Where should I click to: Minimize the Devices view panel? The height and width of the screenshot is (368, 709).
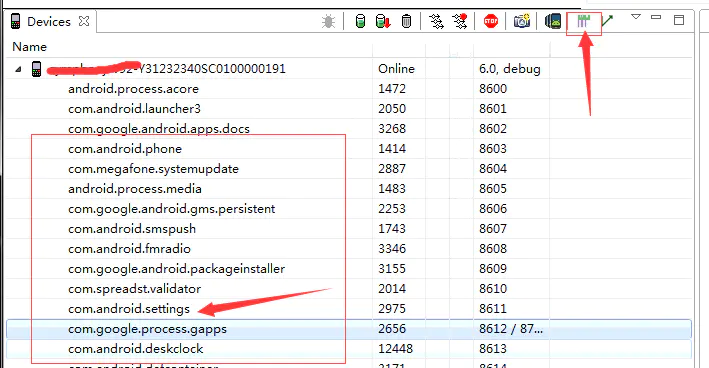click(x=656, y=18)
